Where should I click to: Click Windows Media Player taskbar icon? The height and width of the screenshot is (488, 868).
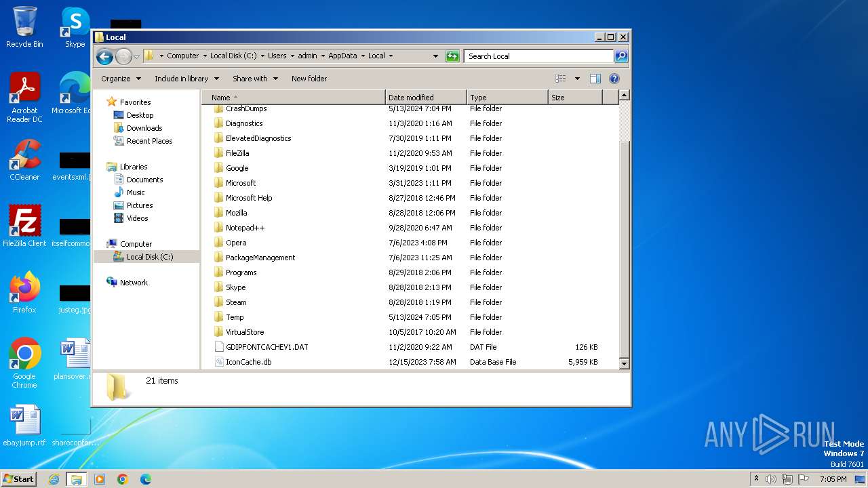coord(100,479)
